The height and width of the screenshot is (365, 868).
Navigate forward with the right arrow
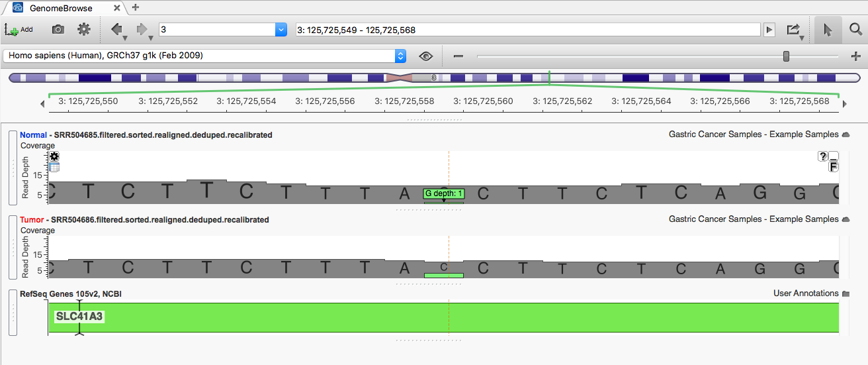pyautogui.click(x=141, y=29)
